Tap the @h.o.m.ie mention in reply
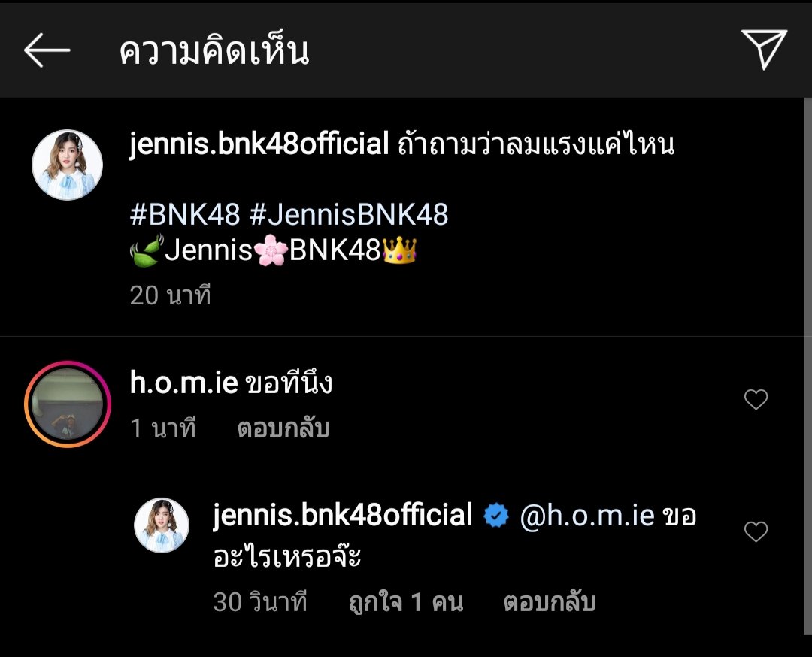The width and height of the screenshot is (812, 657). click(586, 516)
